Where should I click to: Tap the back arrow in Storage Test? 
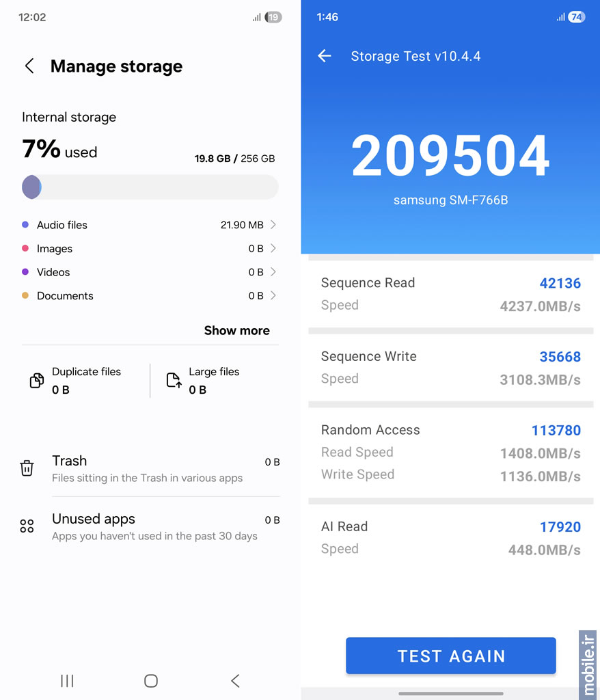pos(325,56)
